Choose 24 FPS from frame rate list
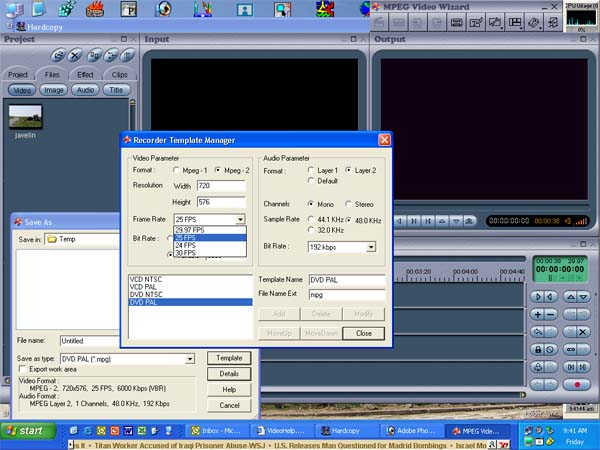 tap(210, 245)
